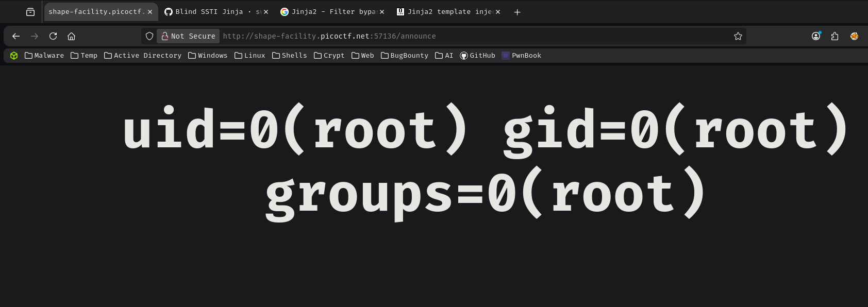The image size is (868, 307).
Task: Switch to the Jinja2 template injection tab
Action: (443, 12)
